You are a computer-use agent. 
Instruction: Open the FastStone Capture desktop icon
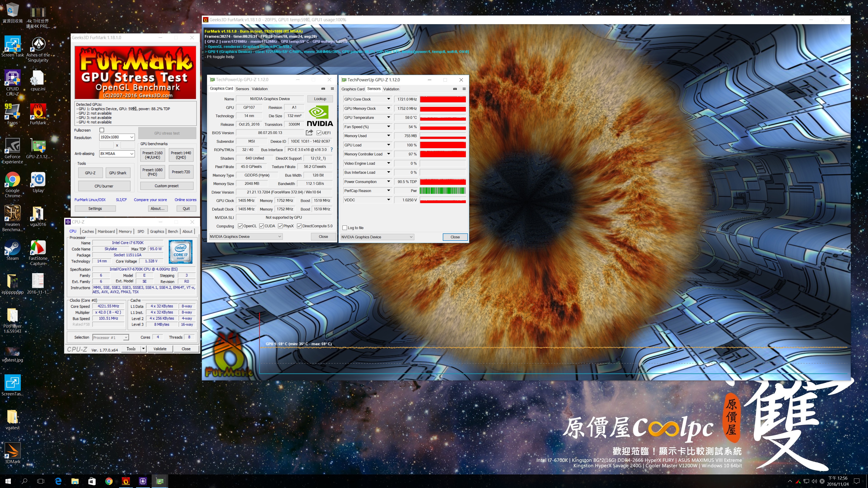(x=38, y=253)
